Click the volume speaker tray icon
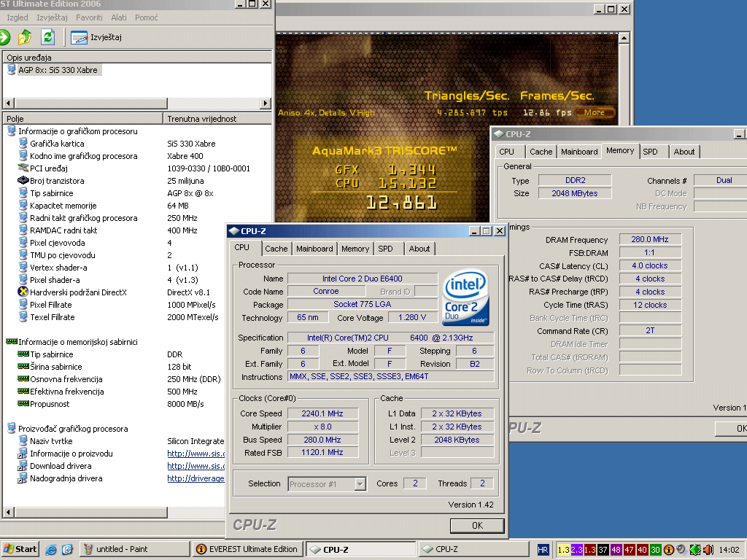 [708, 550]
